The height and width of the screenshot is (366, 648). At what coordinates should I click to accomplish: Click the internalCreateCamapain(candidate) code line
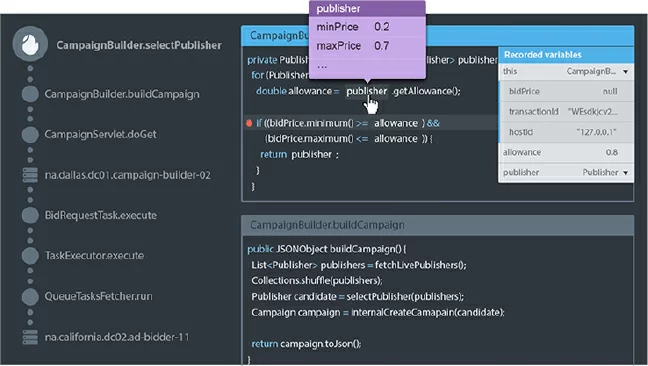point(378,312)
